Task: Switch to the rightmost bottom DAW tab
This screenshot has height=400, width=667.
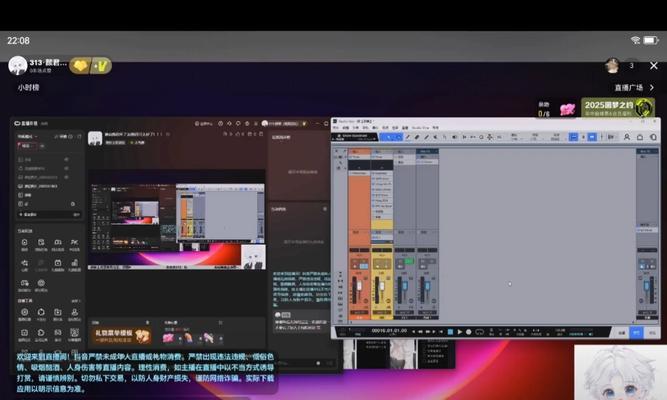Action: [652, 333]
